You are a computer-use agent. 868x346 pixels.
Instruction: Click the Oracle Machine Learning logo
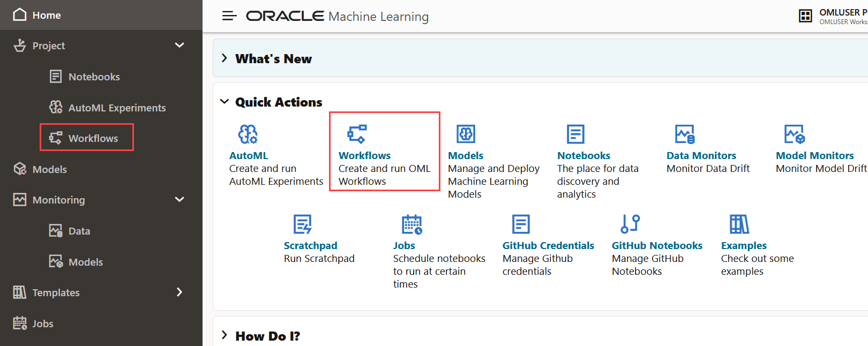338,16
